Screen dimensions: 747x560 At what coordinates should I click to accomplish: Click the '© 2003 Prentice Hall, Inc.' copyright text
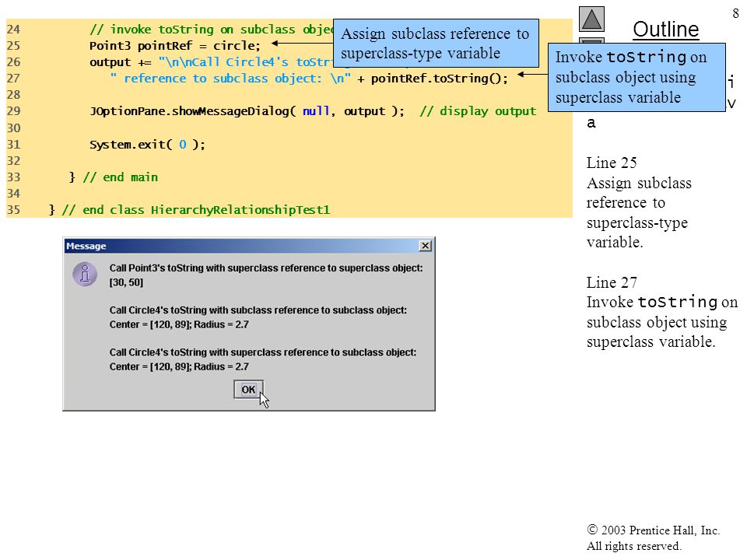(x=653, y=530)
